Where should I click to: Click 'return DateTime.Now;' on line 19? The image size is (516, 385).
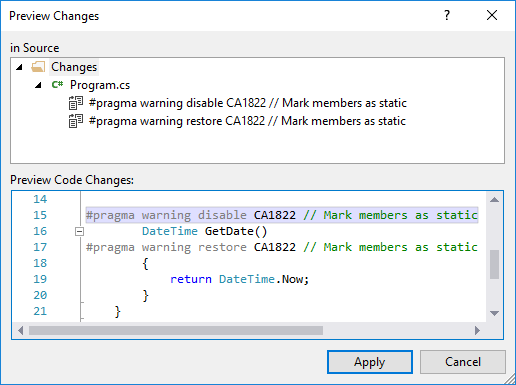239,279
